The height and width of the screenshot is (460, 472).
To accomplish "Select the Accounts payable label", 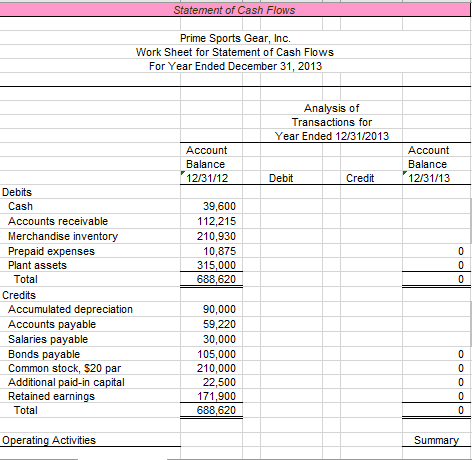I will point(52,324).
